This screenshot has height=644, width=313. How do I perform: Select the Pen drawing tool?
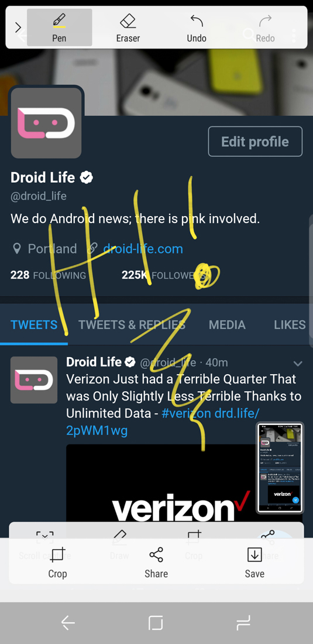point(60,28)
